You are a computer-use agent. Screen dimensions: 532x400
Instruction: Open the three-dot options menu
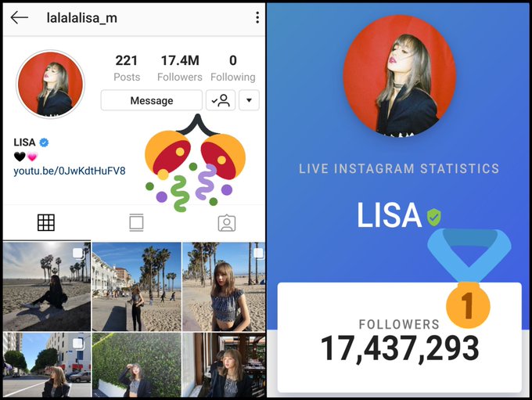pos(257,17)
